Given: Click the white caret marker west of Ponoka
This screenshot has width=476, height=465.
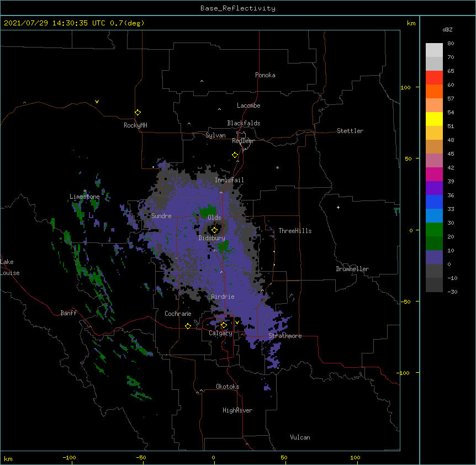Looking at the screenshot, I should coord(202,81).
